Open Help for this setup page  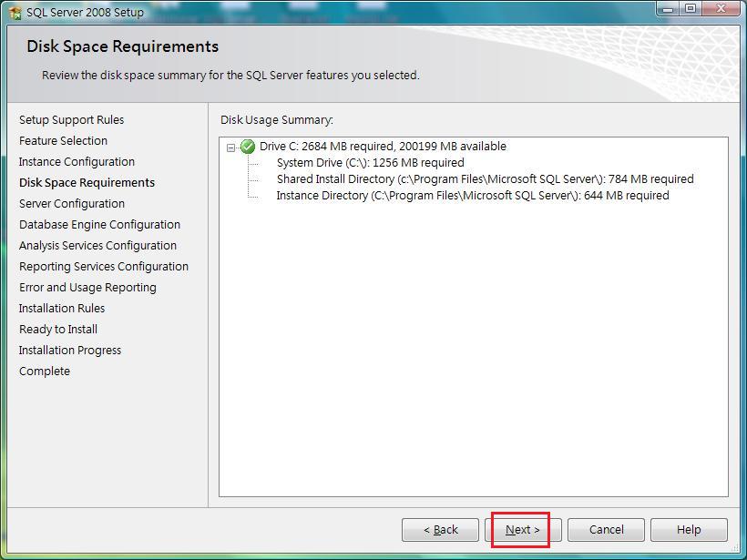click(689, 530)
